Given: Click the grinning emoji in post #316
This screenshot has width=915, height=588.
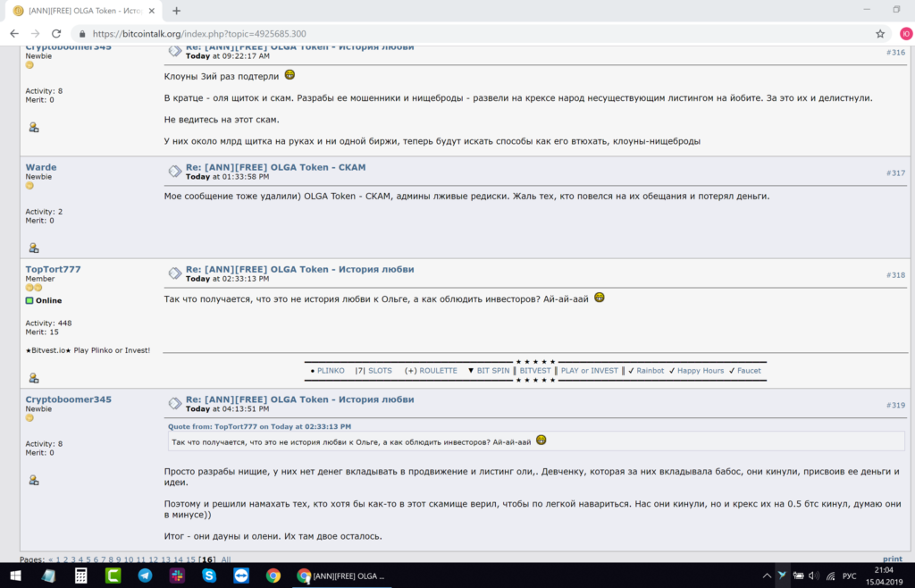Looking at the screenshot, I should [x=290, y=75].
